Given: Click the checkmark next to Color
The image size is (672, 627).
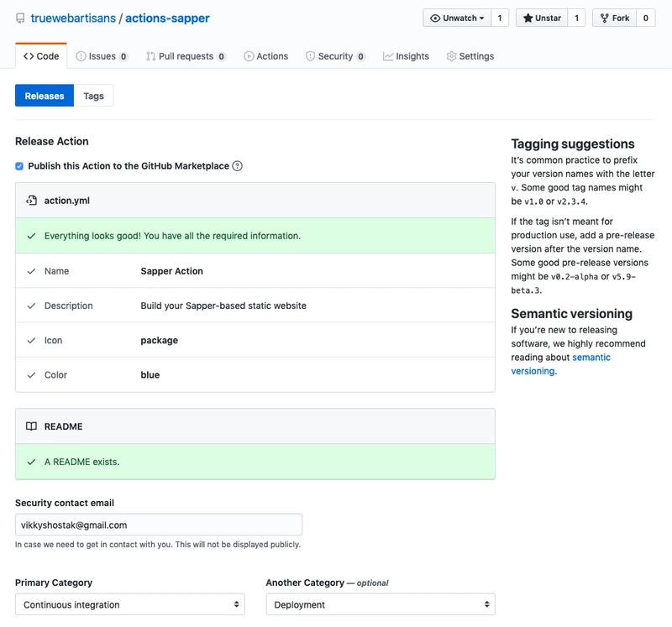Looking at the screenshot, I should [x=31, y=375].
